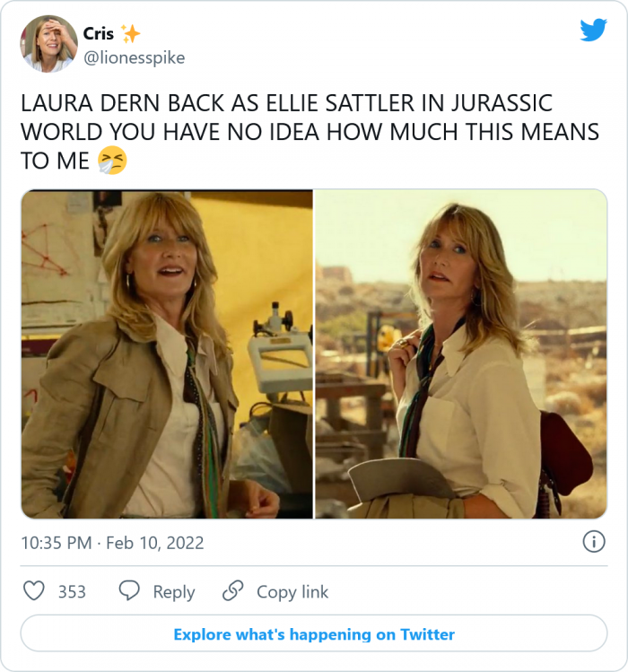Like the tweet with the heart icon
Viewport: 628px width, 672px height.
[x=34, y=591]
